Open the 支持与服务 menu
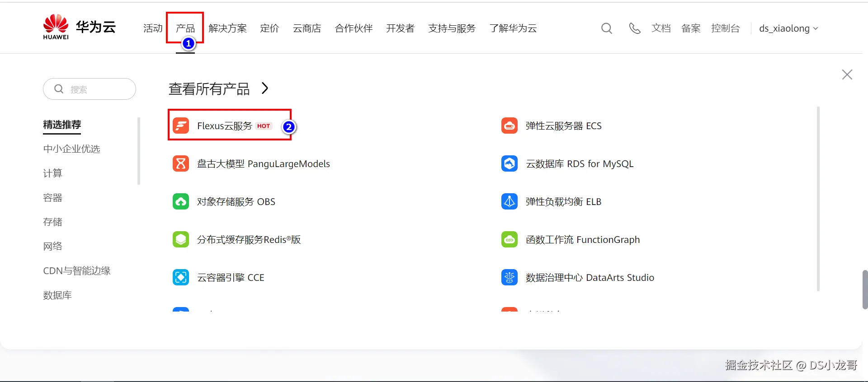The width and height of the screenshot is (868, 382). click(x=452, y=28)
